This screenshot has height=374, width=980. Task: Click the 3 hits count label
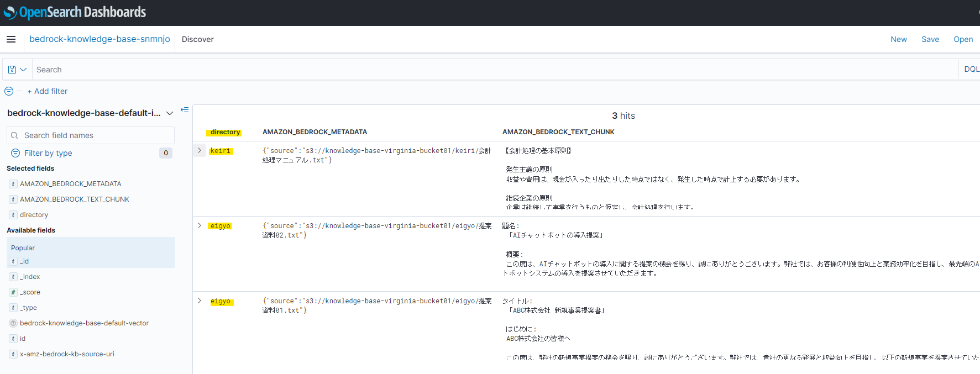pos(623,115)
